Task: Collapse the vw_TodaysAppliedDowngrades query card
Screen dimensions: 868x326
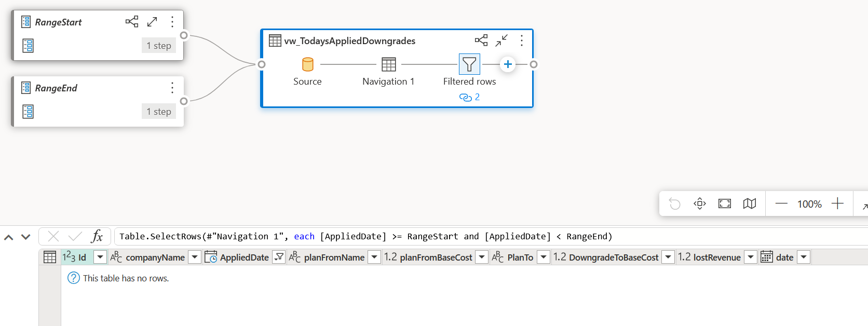Action: click(501, 40)
